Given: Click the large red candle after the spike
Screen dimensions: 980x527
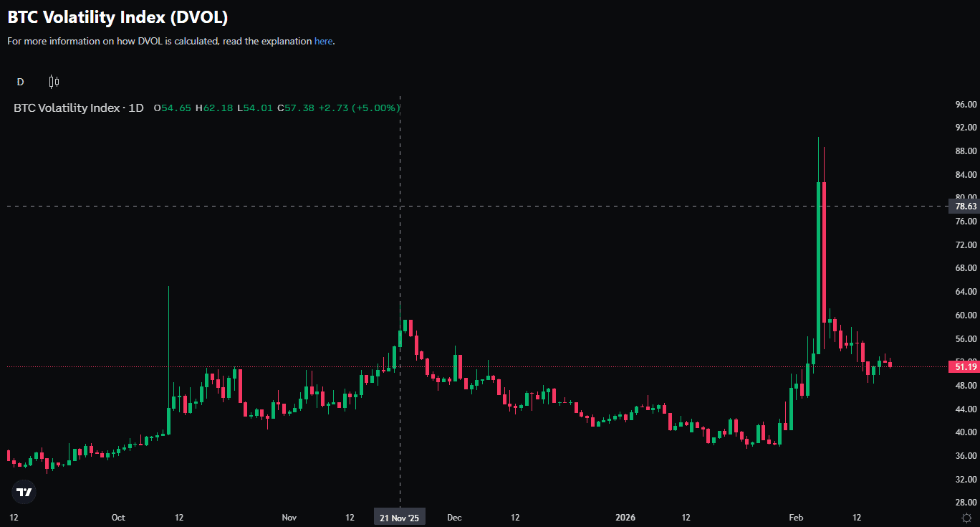Looking at the screenshot, I should point(825,265).
